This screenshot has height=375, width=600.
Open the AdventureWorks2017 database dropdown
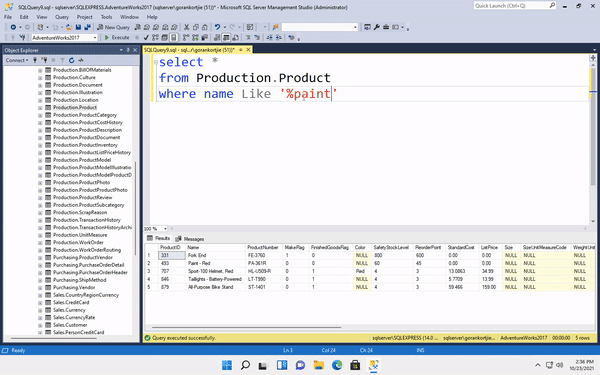click(95, 38)
